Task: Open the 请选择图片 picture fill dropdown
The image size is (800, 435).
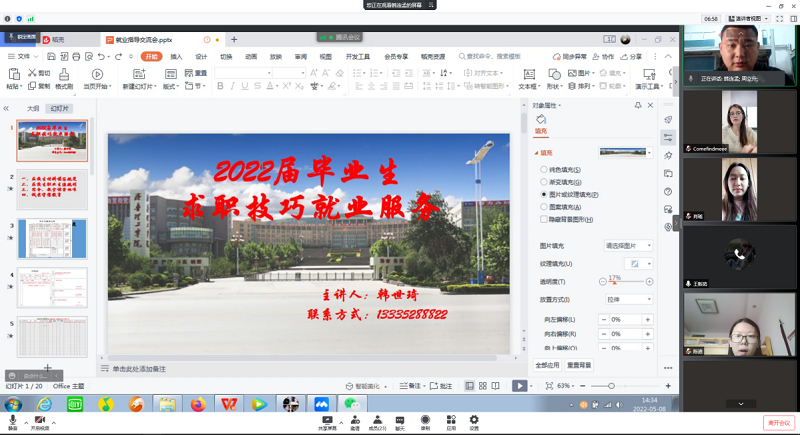Action: [627, 245]
